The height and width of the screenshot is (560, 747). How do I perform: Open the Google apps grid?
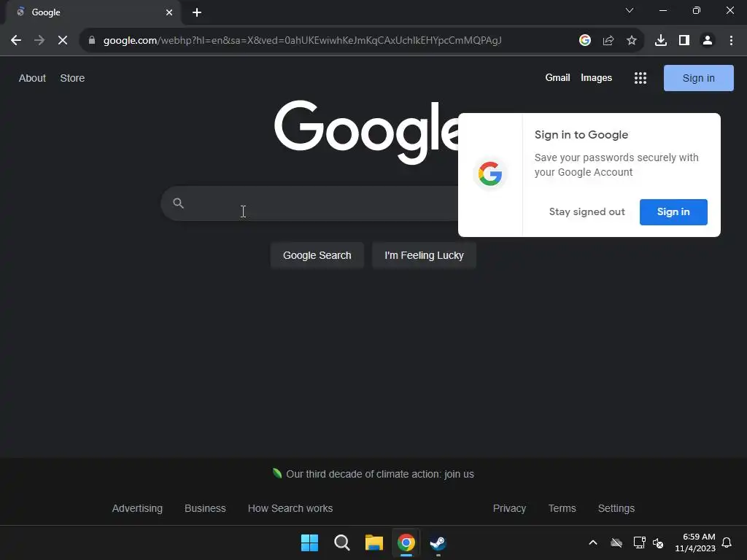coord(640,78)
